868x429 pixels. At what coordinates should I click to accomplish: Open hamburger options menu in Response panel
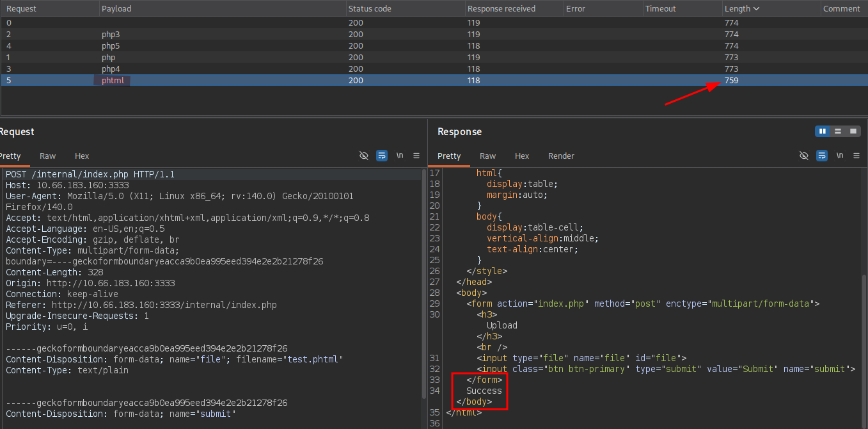click(x=856, y=156)
